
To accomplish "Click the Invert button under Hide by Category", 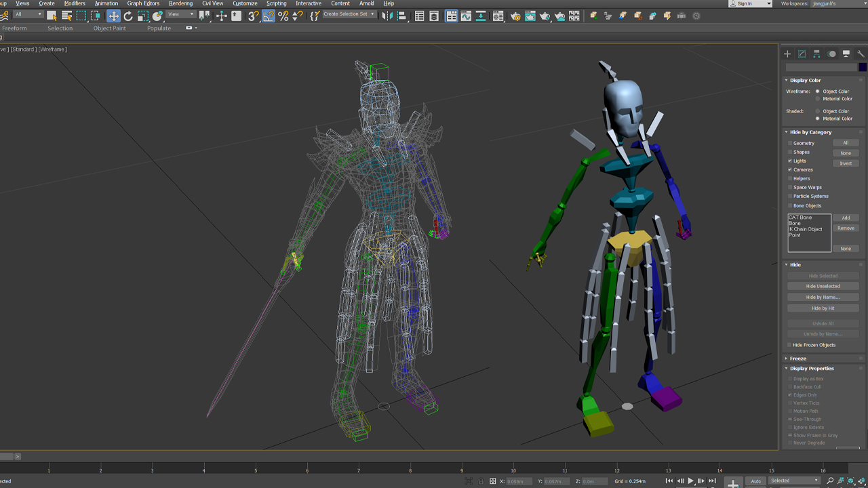I will point(846,163).
